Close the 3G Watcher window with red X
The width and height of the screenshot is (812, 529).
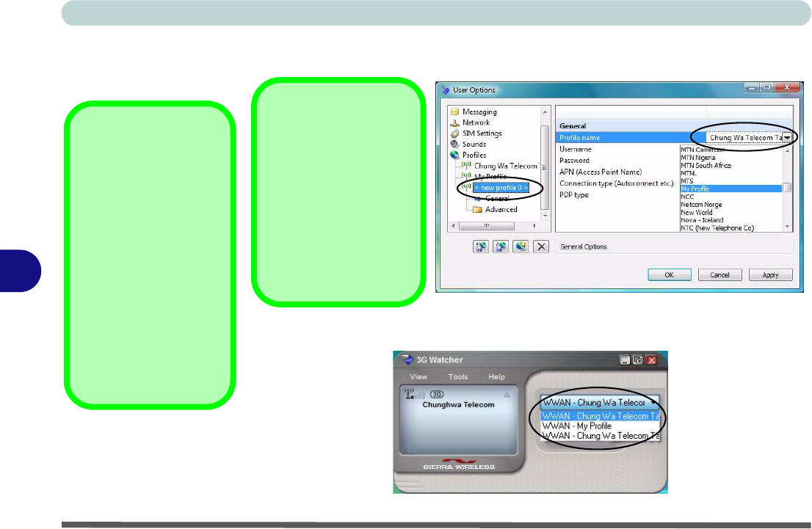coord(651,360)
